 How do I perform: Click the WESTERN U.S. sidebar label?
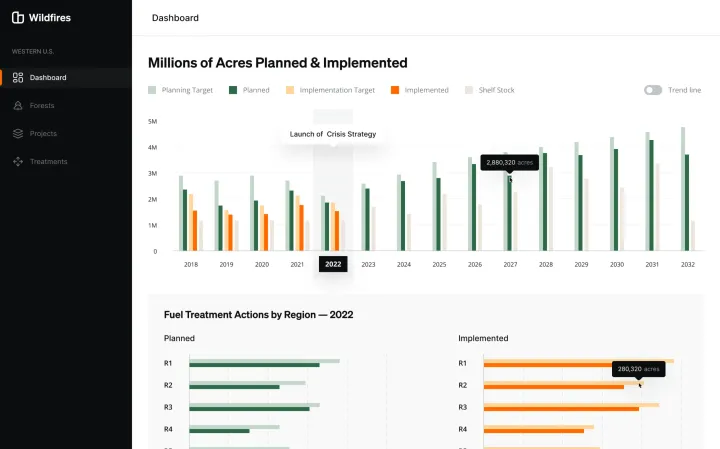33,51
